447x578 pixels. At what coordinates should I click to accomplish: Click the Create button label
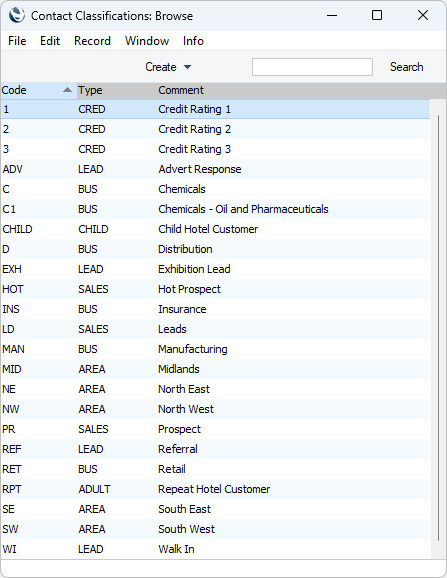tap(161, 67)
